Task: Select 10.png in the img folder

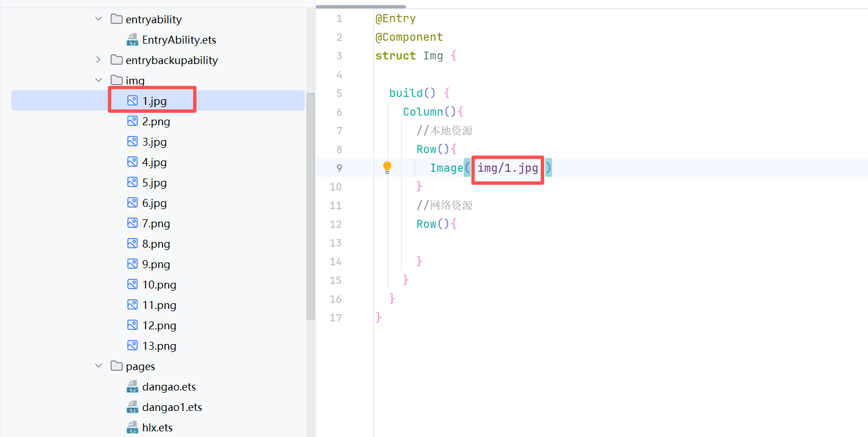Action: (x=159, y=285)
